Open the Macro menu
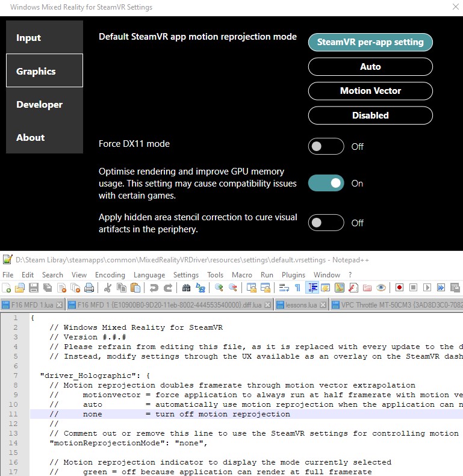This screenshot has width=463, height=476. click(242, 275)
